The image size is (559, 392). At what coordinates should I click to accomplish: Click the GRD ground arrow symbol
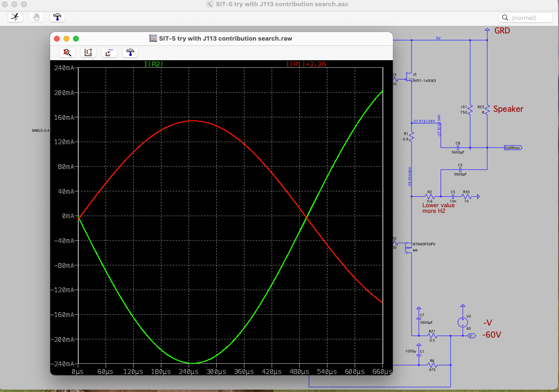(x=487, y=30)
